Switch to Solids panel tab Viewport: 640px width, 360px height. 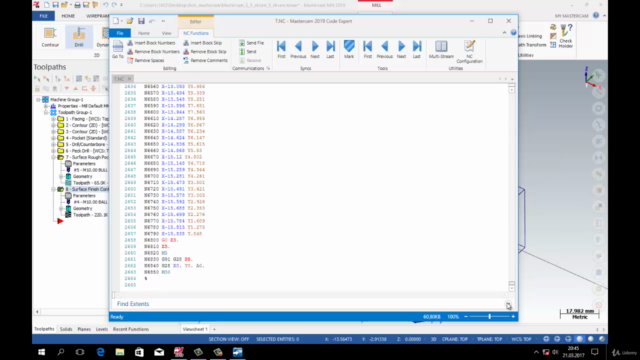point(66,329)
